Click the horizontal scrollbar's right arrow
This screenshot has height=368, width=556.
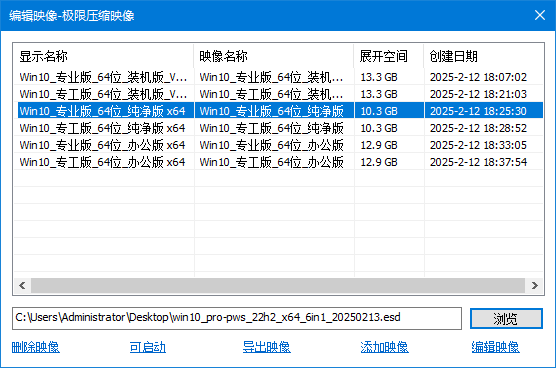coord(535,285)
